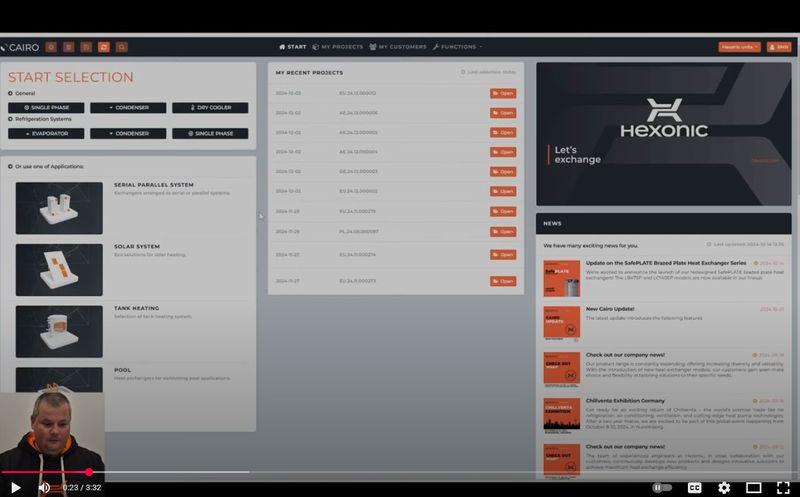Switch video to theater mode
800x497 pixels.
click(754, 488)
